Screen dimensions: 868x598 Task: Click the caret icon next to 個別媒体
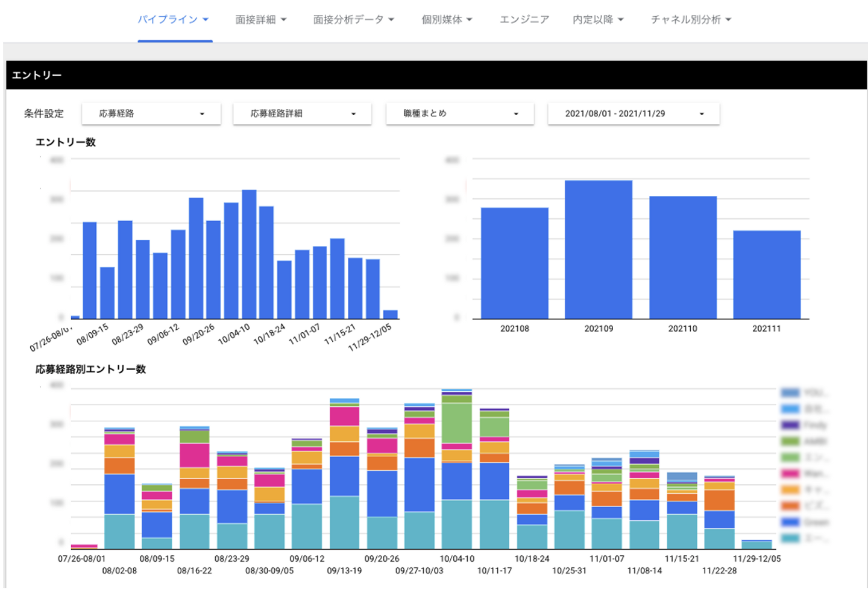470,20
